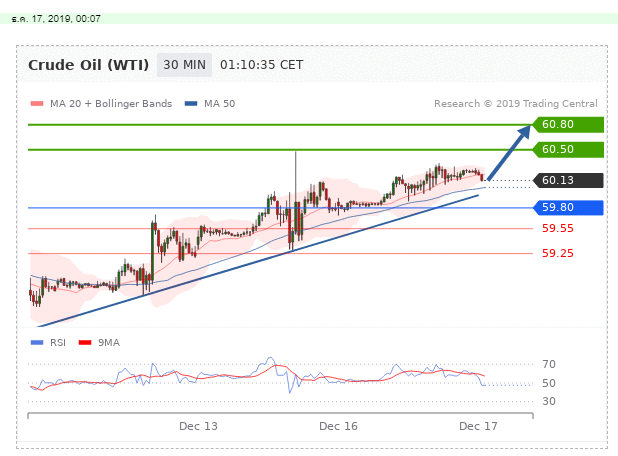618x456 pixels.
Task: Select the Dec 16 date axis label
Action: coord(338,426)
